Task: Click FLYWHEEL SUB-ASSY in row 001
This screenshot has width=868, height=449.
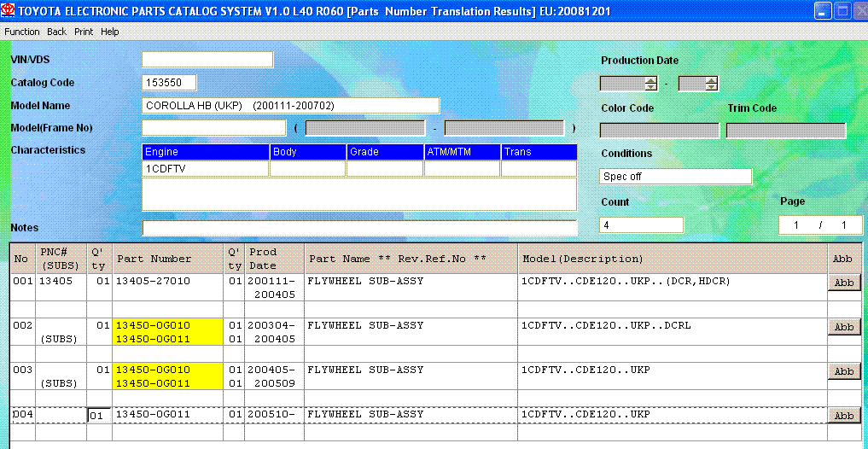Action: (365, 281)
